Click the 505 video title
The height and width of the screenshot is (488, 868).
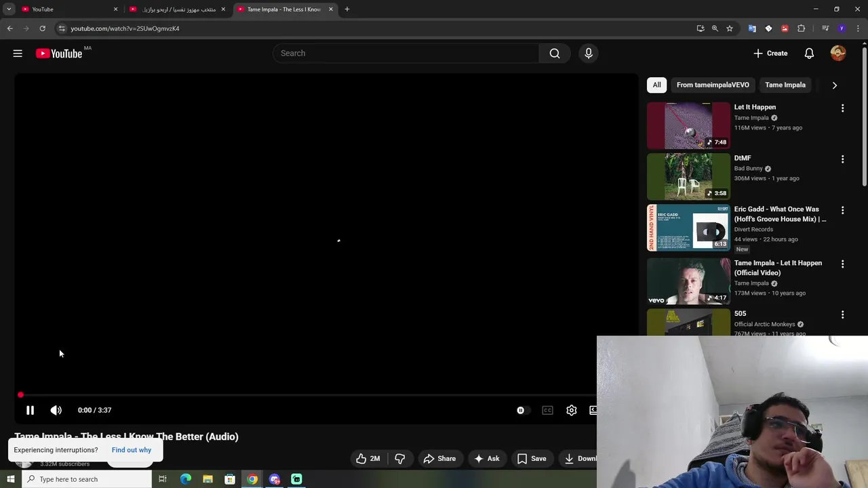(x=740, y=313)
